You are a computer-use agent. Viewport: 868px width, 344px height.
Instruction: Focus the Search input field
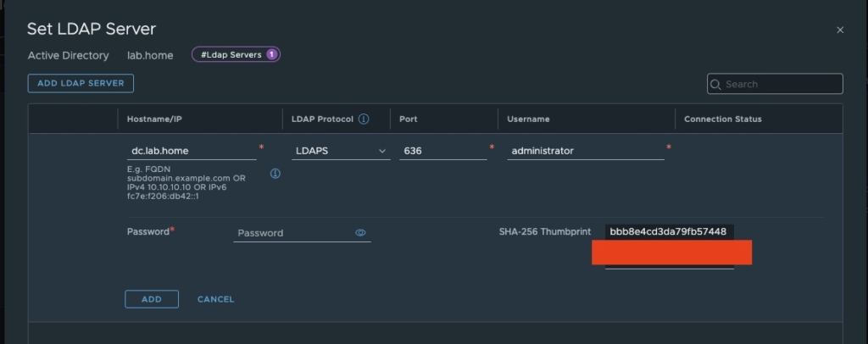point(780,85)
